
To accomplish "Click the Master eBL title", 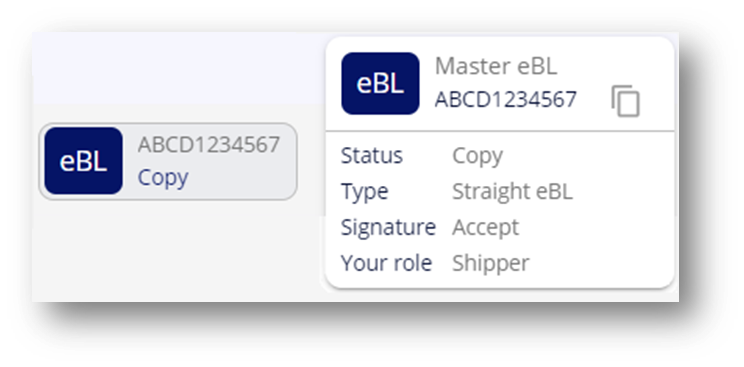I will 496,66.
